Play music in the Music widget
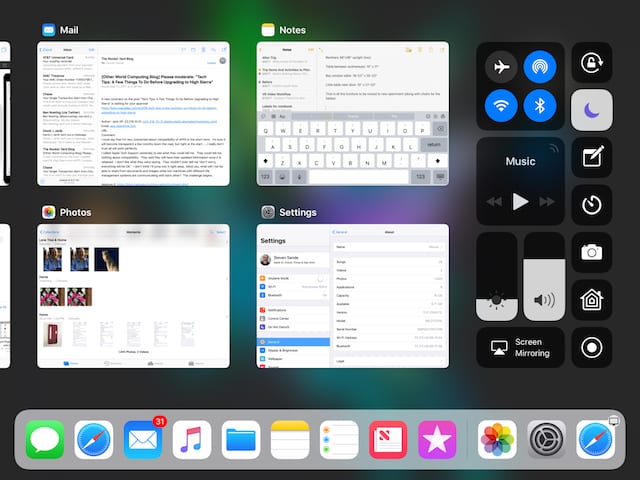Image resolution: width=640 pixels, height=480 pixels. 520,201
